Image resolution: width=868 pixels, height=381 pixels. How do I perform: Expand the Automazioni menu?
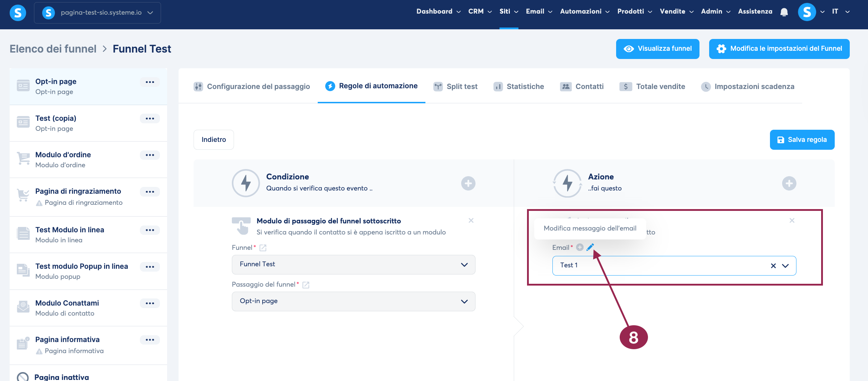coord(585,11)
